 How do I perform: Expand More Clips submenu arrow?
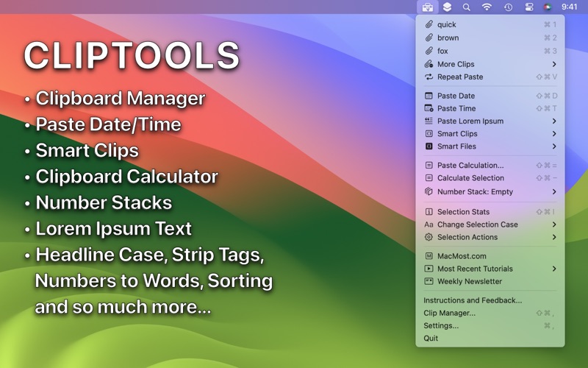click(554, 64)
